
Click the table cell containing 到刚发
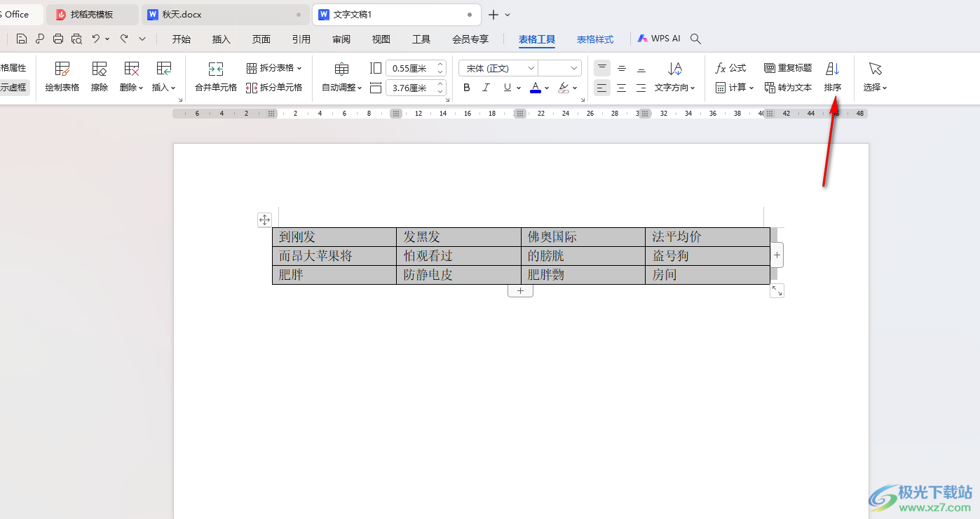pos(334,237)
